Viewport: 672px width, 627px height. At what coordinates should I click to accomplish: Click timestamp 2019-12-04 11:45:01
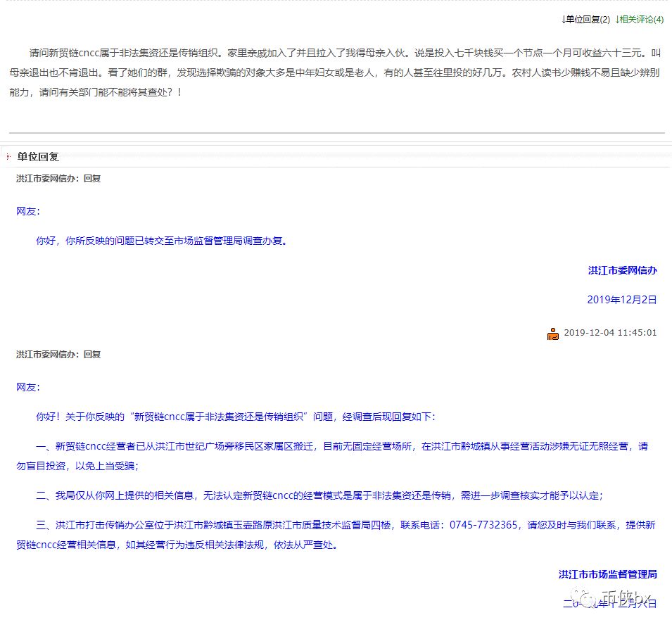610,333
